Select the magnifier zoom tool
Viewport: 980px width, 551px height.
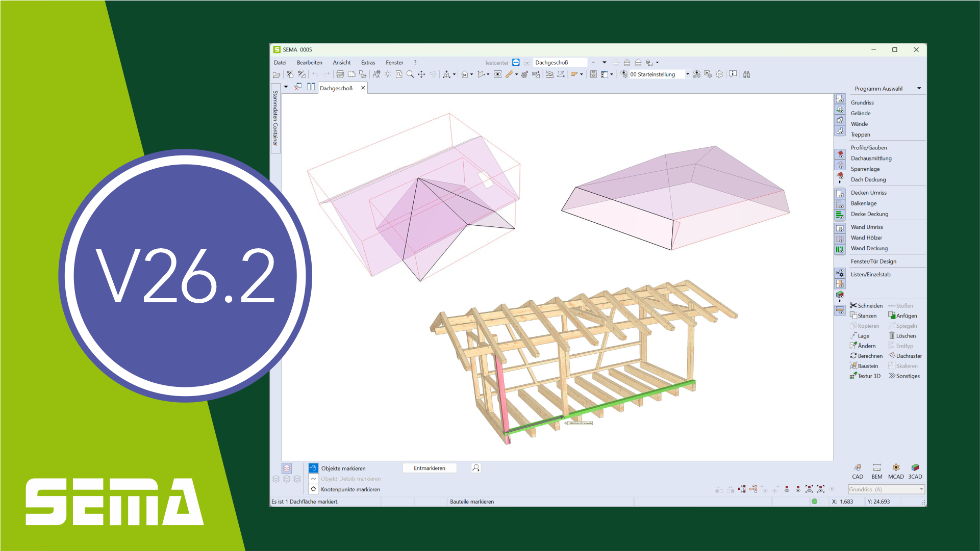pos(410,74)
